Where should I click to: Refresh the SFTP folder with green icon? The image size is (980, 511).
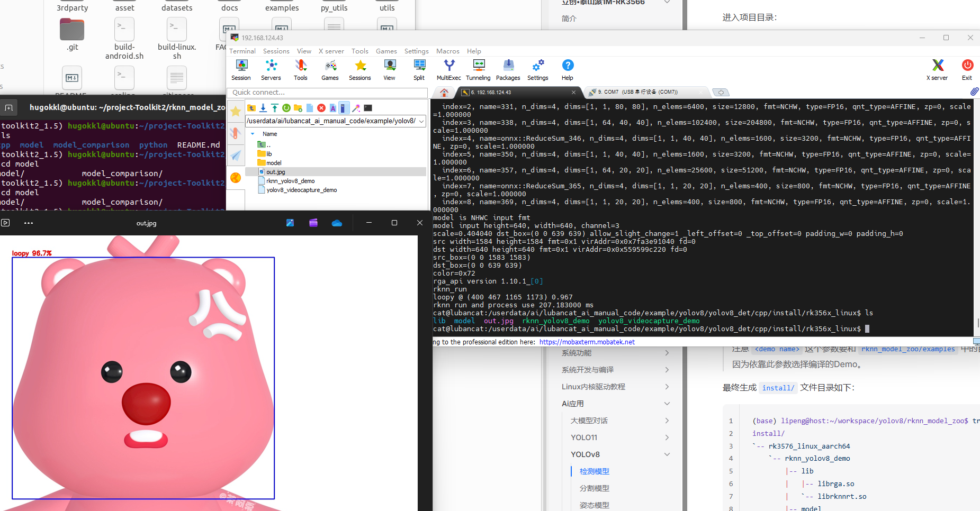[x=286, y=108]
